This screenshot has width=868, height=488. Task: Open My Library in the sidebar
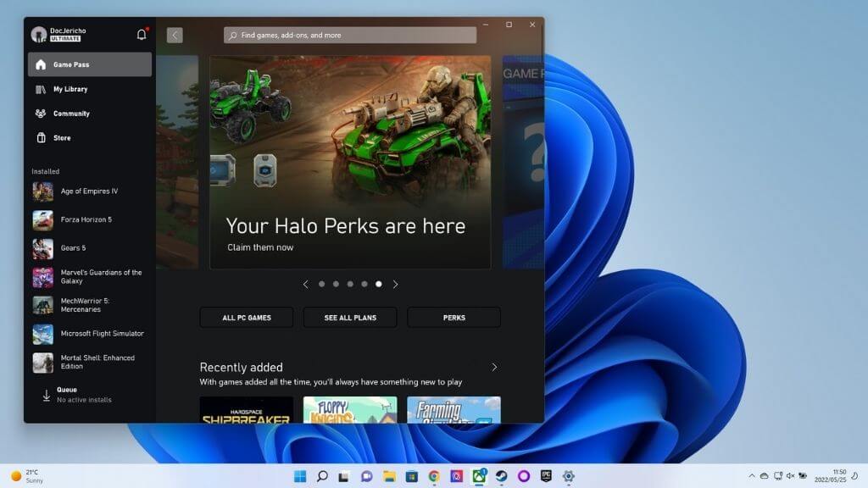pyautogui.click(x=90, y=89)
